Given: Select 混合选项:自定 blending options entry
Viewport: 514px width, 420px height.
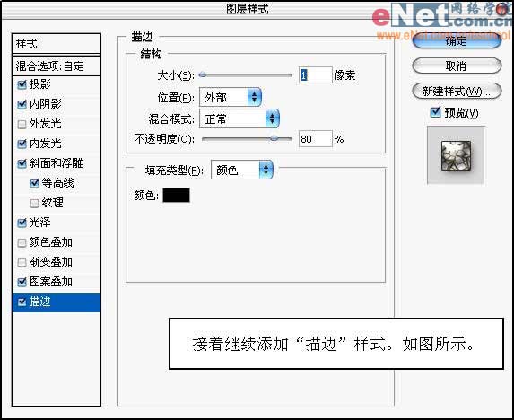Looking at the screenshot, I should point(57,66).
